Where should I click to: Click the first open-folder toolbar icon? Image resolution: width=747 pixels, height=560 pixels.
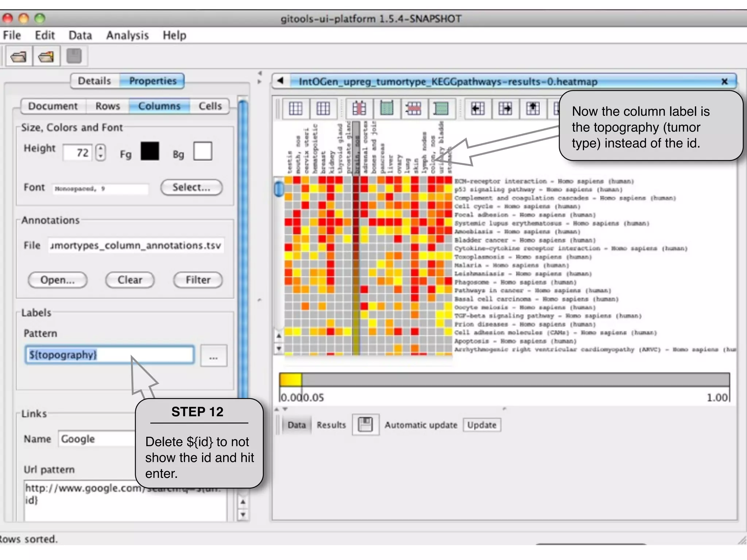pos(18,57)
